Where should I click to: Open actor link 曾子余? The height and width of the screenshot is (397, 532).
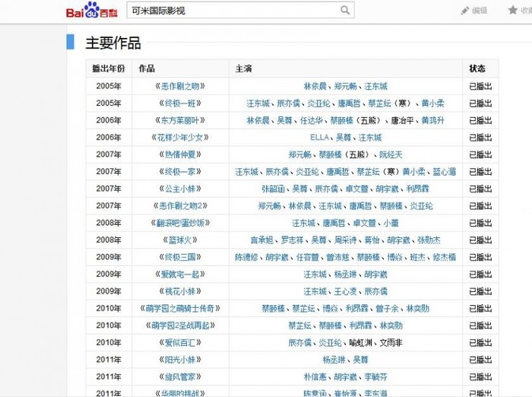[x=387, y=308]
